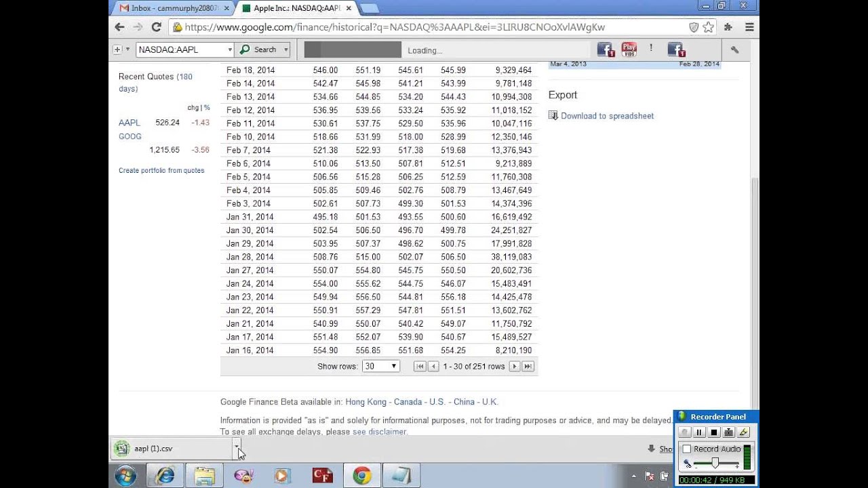The width and height of the screenshot is (868, 488).
Task: Go to previous page of rows
Action: (x=433, y=366)
